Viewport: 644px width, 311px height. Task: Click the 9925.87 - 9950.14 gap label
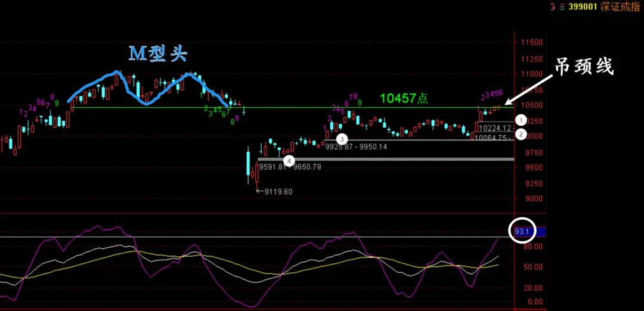(356, 147)
